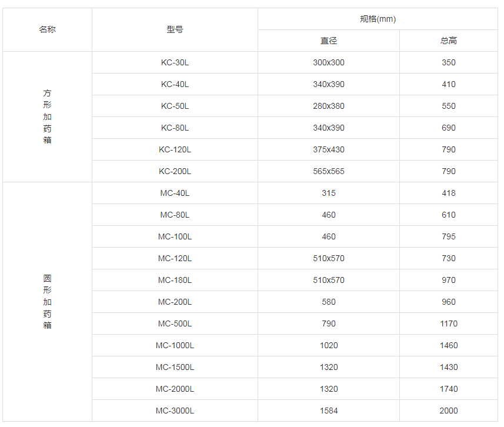Click the 总高 sub-header cell
The image size is (504, 427).
point(449,41)
